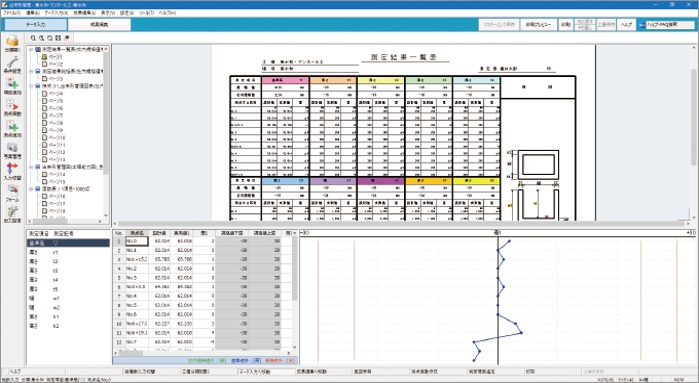Select the t1 measurement item row
Image resolution: width=699 pixels, height=383 pixels.
coord(68,252)
